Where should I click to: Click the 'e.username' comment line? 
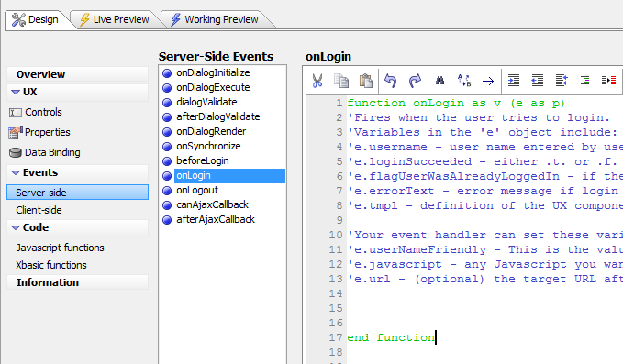pyautogui.click(x=484, y=148)
